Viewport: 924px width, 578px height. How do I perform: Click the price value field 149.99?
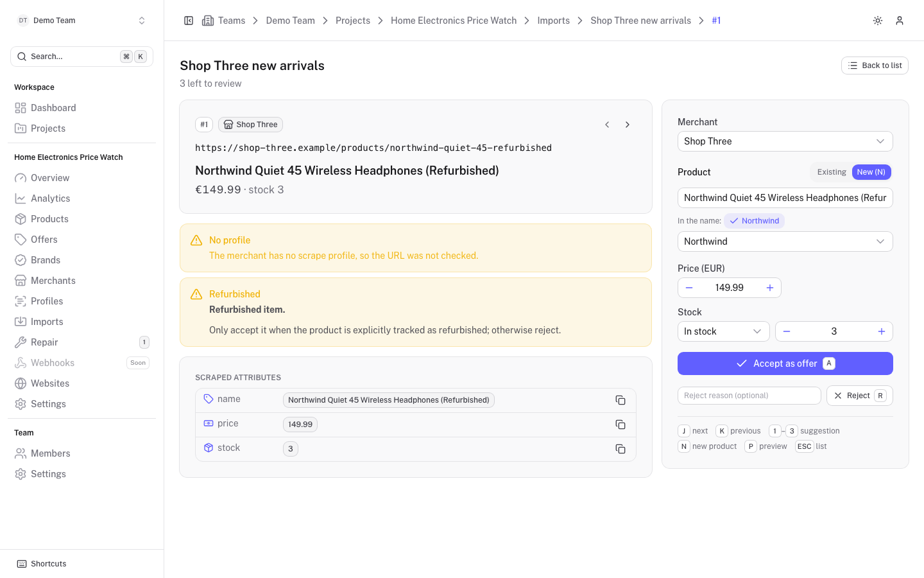pos(730,288)
